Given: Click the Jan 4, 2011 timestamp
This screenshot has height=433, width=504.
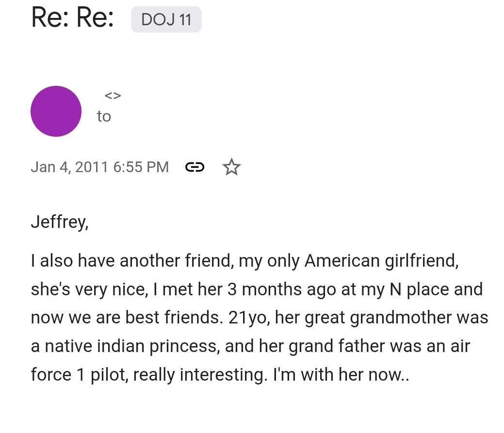Looking at the screenshot, I should pyautogui.click(x=99, y=167).
